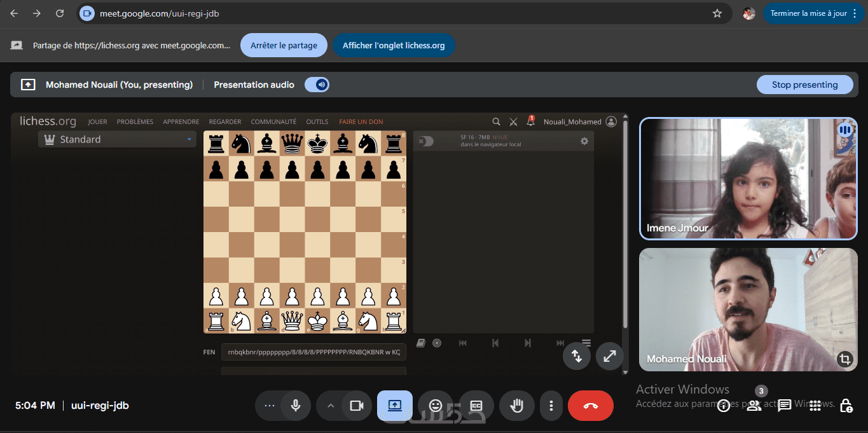The image size is (868, 433).
Task: Turn off the camera in Meet
Action: [357, 406]
